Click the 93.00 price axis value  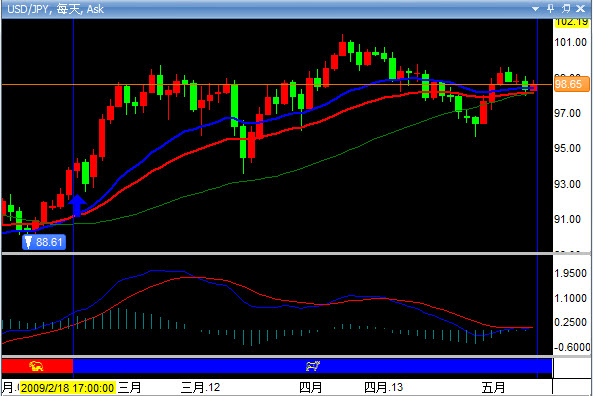click(x=567, y=184)
